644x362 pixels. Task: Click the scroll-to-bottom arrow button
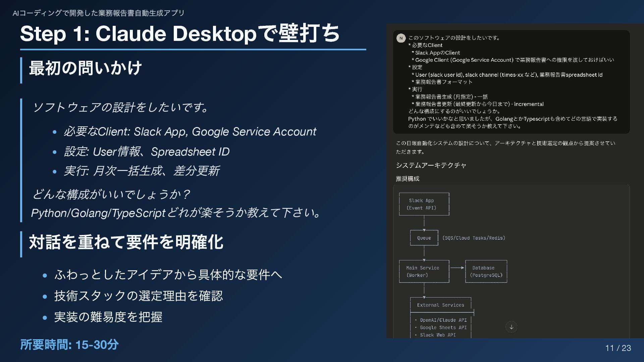pyautogui.click(x=511, y=327)
